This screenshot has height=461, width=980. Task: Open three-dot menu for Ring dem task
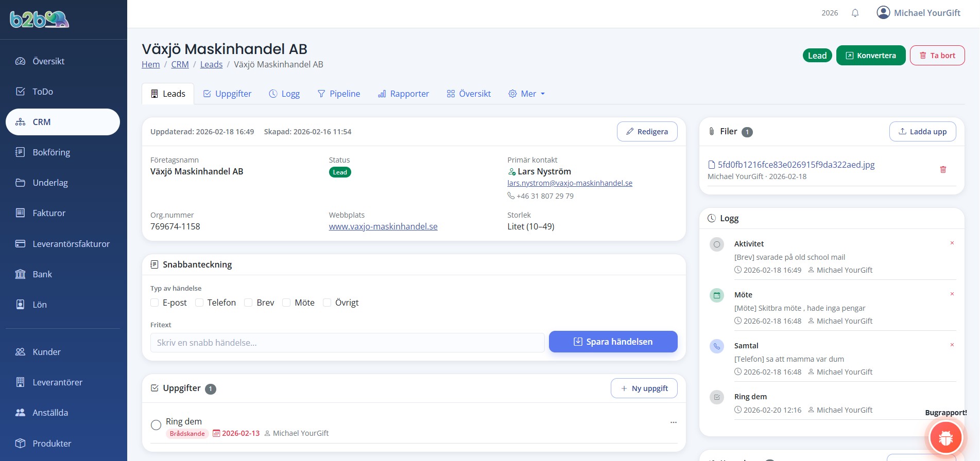pyautogui.click(x=673, y=422)
